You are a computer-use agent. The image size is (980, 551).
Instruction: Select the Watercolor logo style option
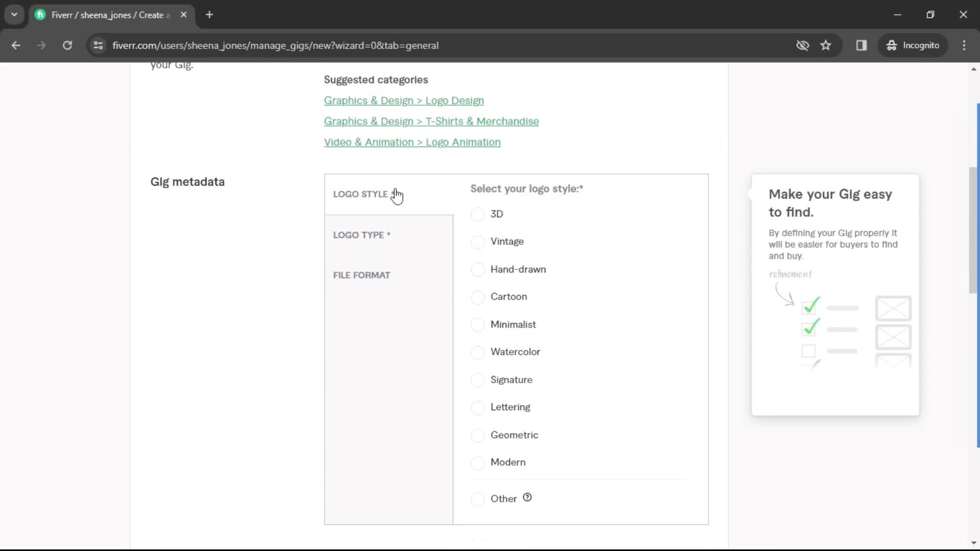(x=477, y=352)
